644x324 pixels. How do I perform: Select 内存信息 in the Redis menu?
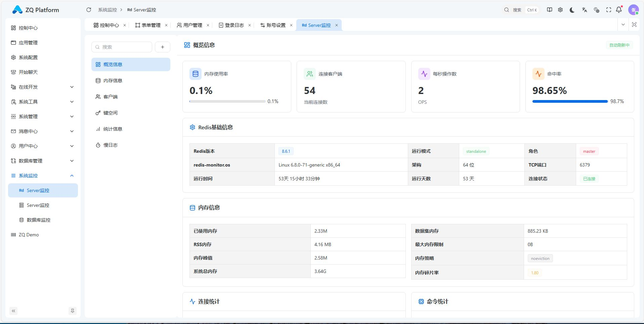(131, 81)
